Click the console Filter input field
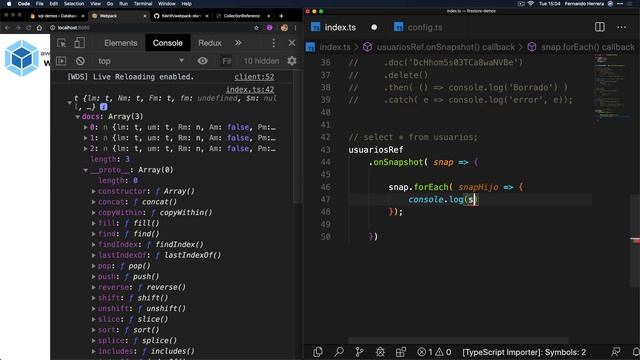 tap(227, 61)
